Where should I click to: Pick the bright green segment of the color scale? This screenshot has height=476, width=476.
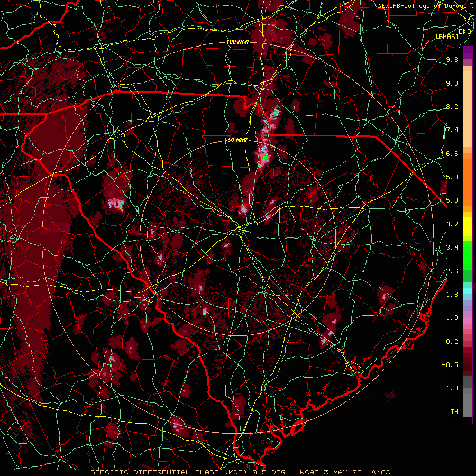[x=467, y=255]
